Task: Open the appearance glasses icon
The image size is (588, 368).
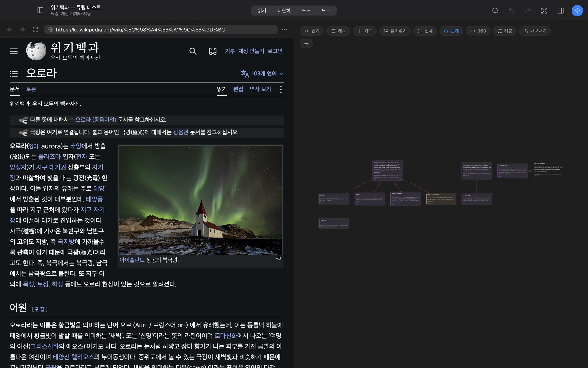Action: (213, 51)
